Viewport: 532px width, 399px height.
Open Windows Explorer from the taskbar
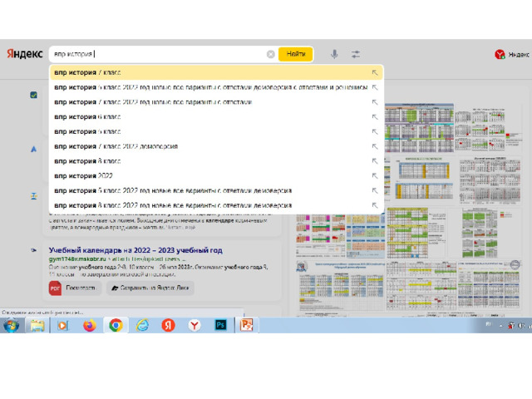pos(37,325)
